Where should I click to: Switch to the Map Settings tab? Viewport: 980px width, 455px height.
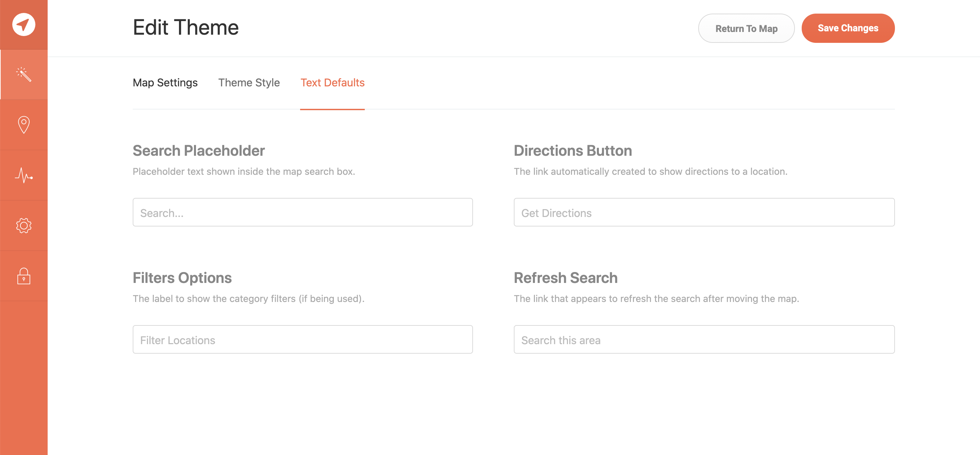point(165,83)
